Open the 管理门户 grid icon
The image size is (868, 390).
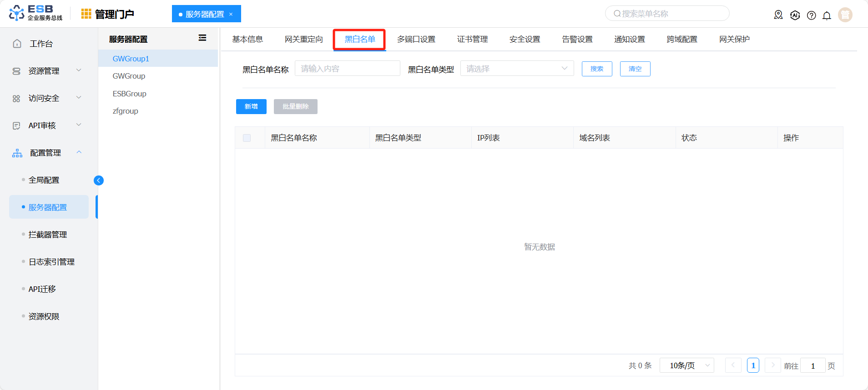(86, 14)
